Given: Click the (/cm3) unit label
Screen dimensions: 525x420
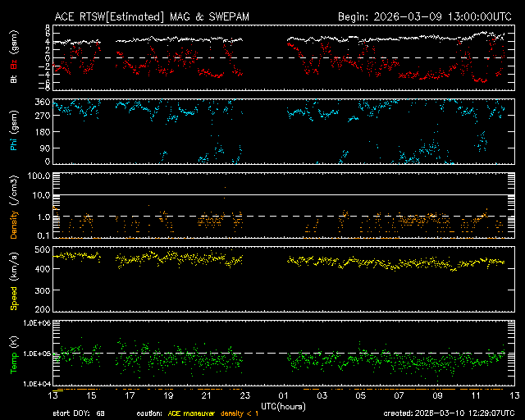Looking at the screenshot, I should pyautogui.click(x=14, y=190).
